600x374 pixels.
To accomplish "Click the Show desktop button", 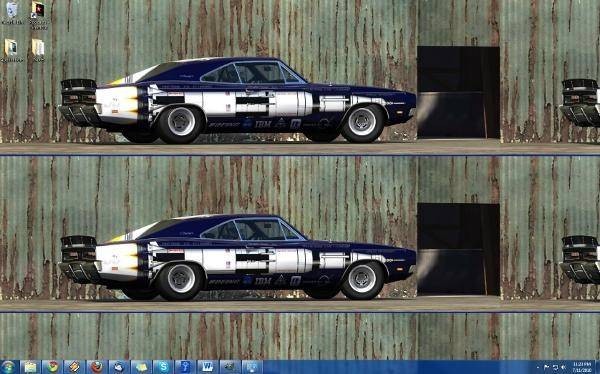I will 597,367.
